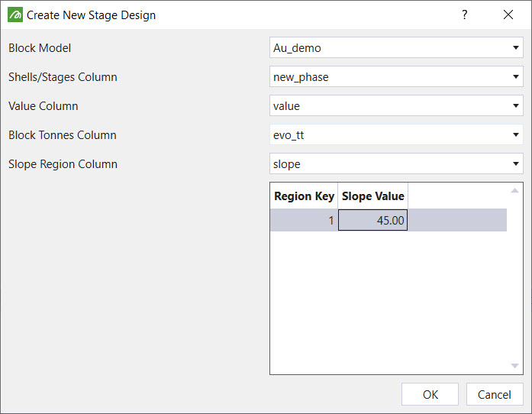Image resolution: width=532 pixels, height=414 pixels.
Task: Open the Value Column combo box
Action: click(x=516, y=106)
